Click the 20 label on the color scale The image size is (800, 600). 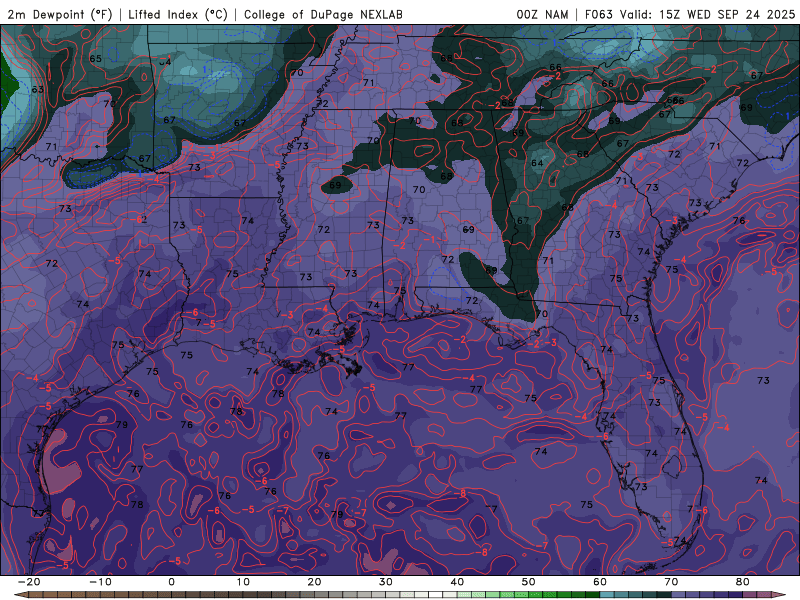tap(314, 582)
